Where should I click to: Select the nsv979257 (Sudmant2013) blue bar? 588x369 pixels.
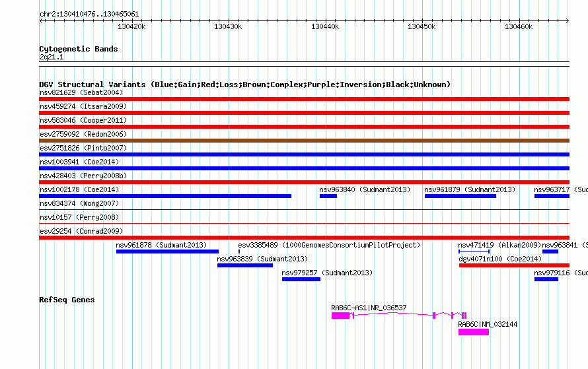tap(301, 279)
